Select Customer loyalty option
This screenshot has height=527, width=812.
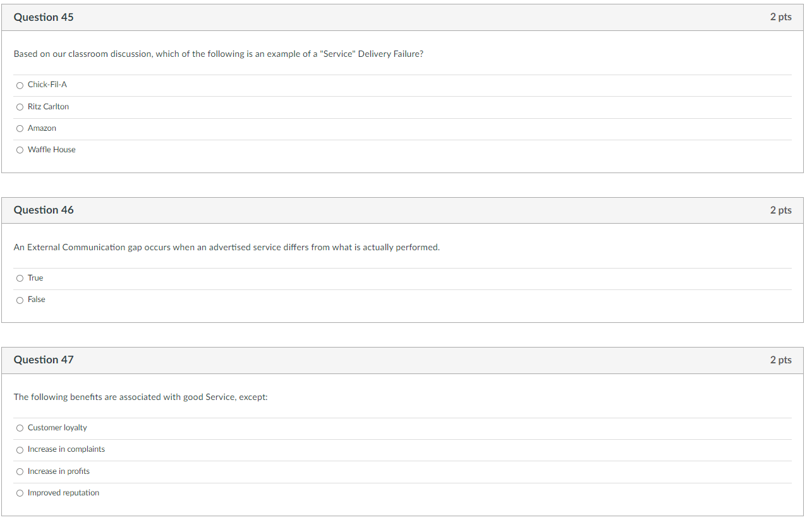[x=20, y=428]
